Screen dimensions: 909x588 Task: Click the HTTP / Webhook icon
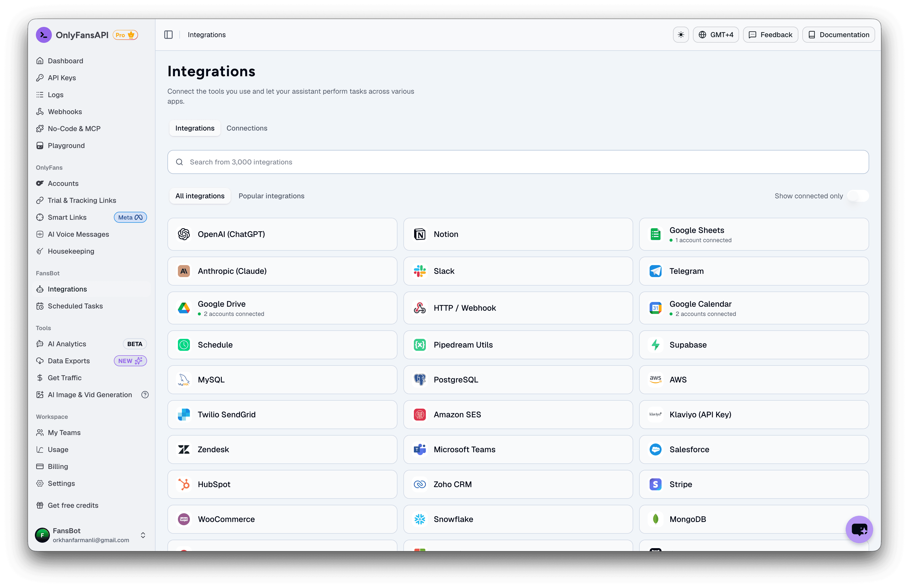point(420,308)
